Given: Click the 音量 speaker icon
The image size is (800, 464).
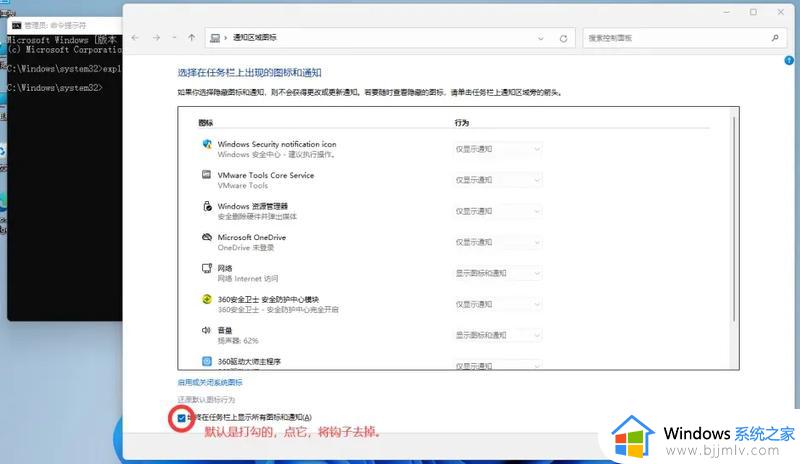Looking at the screenshot, I should tap(206, 330).
